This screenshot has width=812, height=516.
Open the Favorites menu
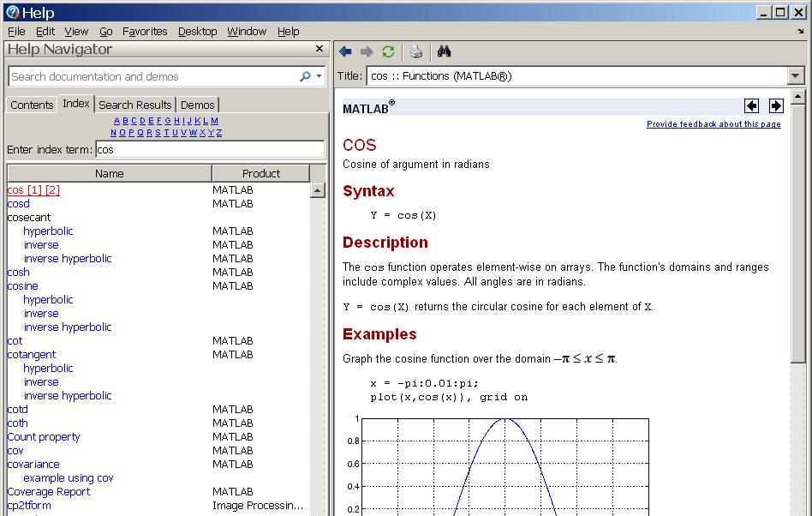tap(145, 32)
